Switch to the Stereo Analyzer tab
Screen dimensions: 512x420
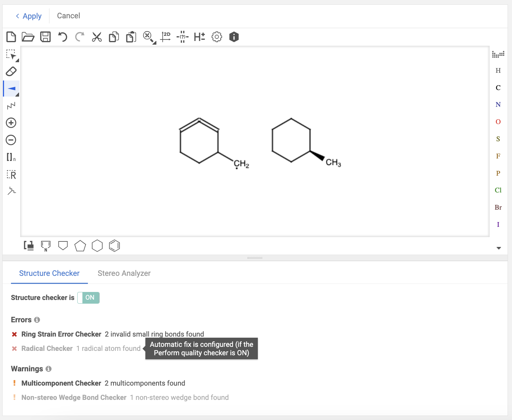[124, 273]
